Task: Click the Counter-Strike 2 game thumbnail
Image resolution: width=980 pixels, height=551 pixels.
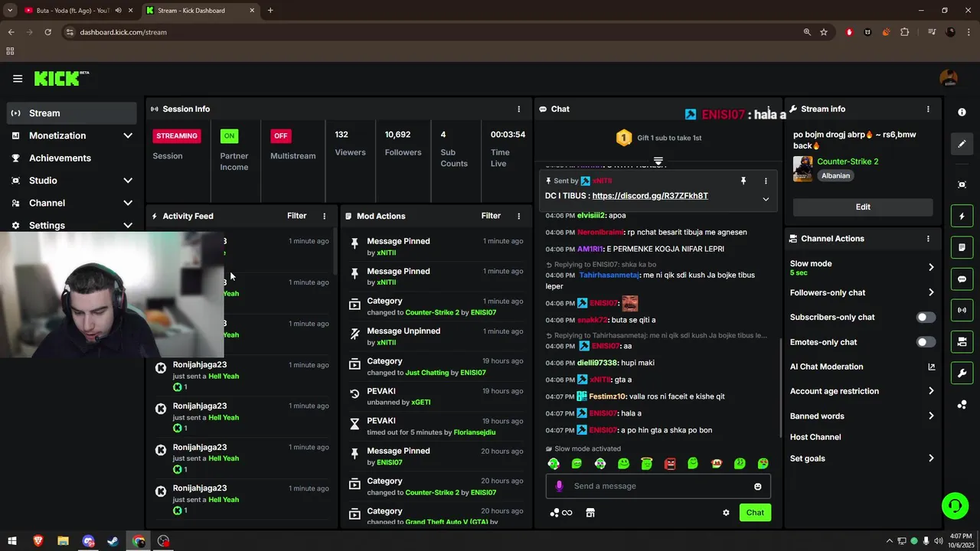Action: 803,169
